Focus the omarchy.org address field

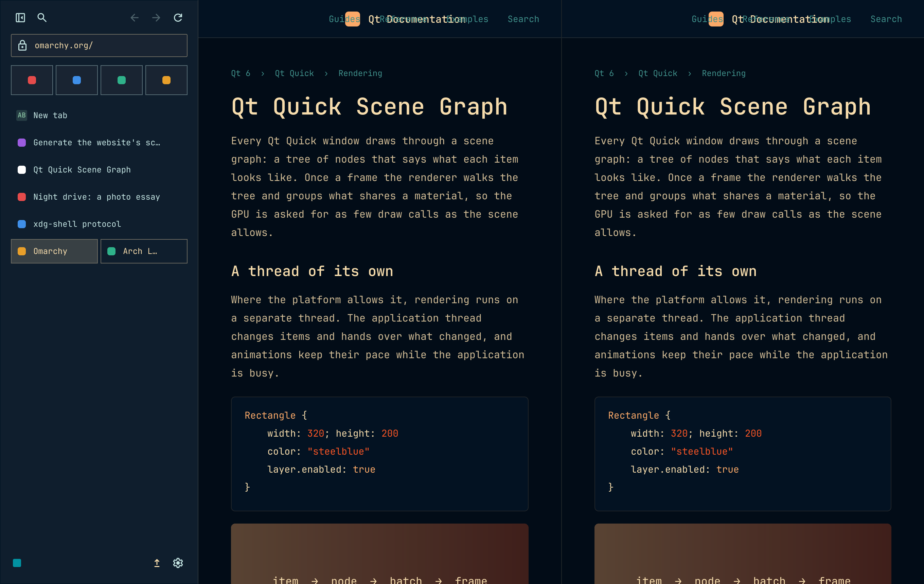pyautogui.click(x=99, y=45)
